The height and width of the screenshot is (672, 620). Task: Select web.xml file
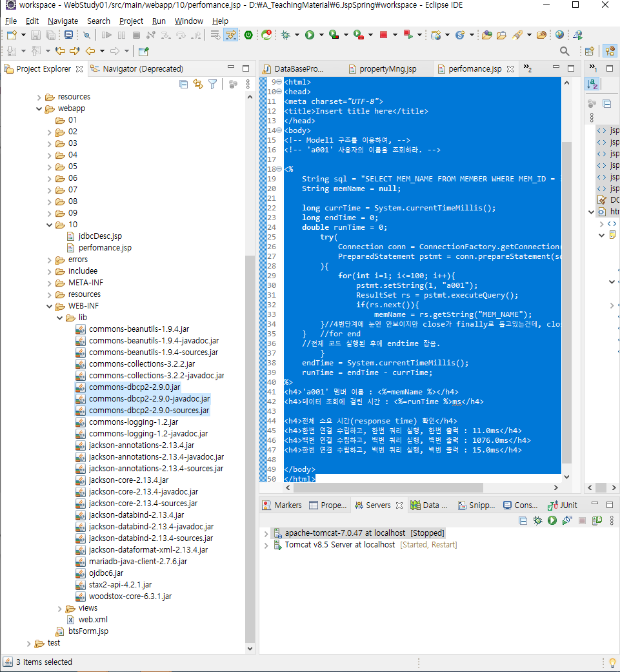[88, 620]
